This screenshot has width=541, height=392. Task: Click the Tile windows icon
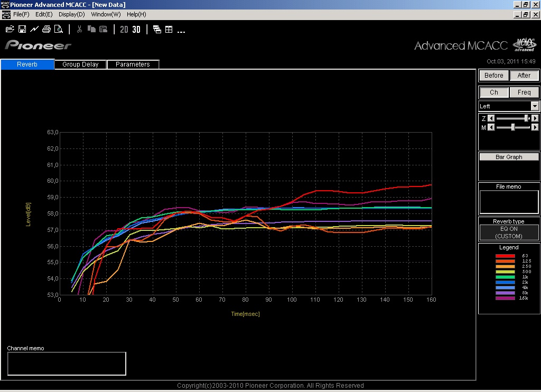click(169, 29)
